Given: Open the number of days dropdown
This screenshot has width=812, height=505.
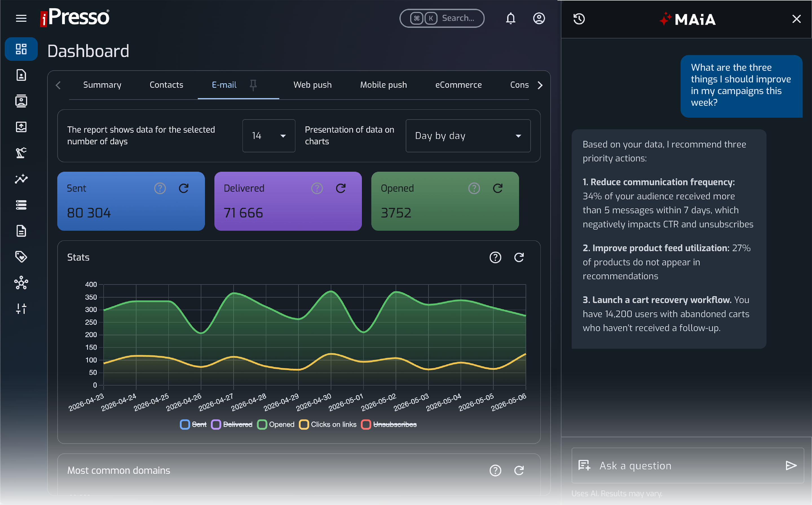Looking at the screenshot, I should pyautogui.click(x=269, y=136).
